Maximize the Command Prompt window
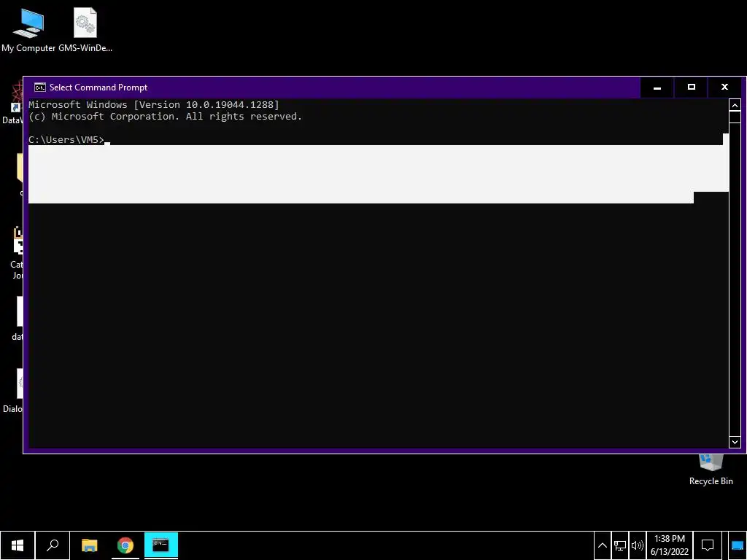The image size is (747, 560). [692, 87]
